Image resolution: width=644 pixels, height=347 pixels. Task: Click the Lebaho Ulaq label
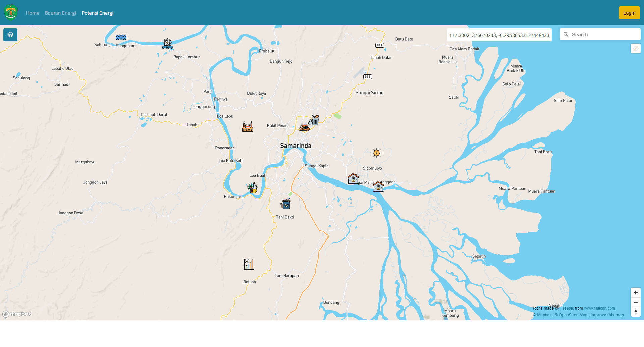62,68
